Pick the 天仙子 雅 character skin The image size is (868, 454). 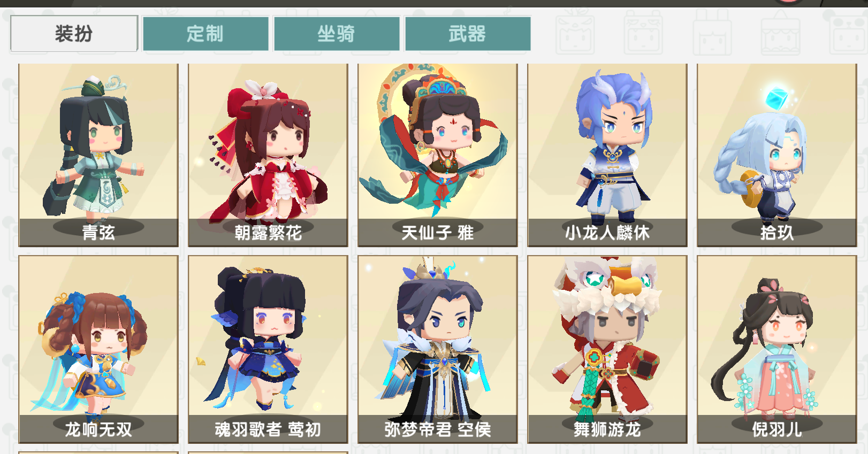coord(438,155)
